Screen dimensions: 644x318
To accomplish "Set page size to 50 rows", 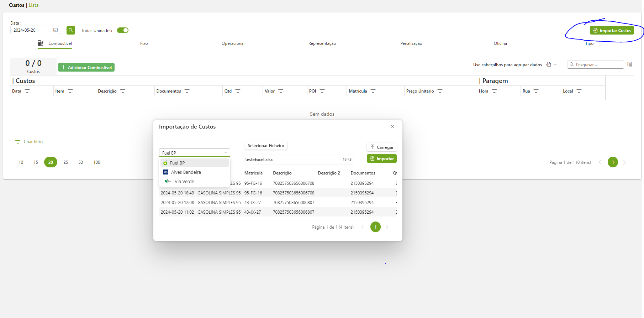I will point(81,162).
